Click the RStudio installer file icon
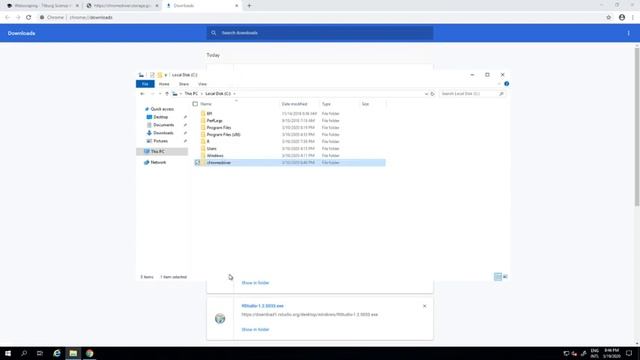Image resolution: width=640 pixels, height=360 pixels. coord(220,318)
